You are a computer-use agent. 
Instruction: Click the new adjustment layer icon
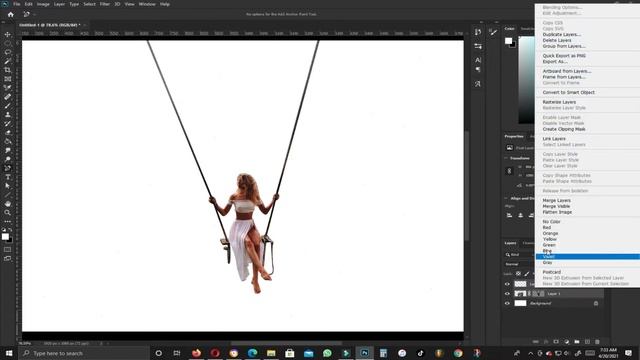pyautogui.click(x=567, y=342)
